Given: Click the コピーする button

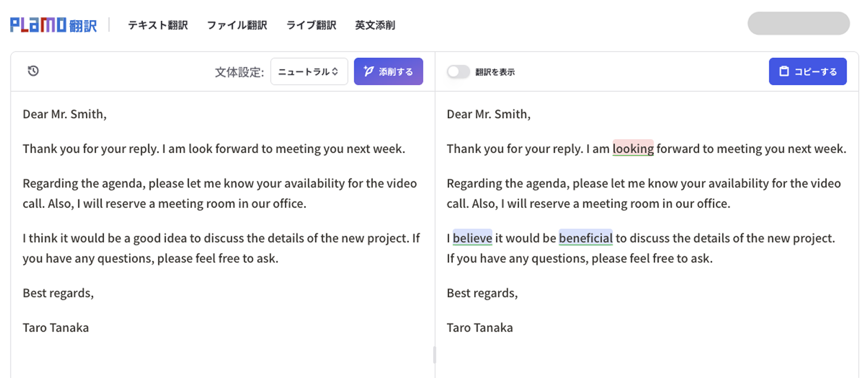Looking at the screenshot, I should [808, 72].
